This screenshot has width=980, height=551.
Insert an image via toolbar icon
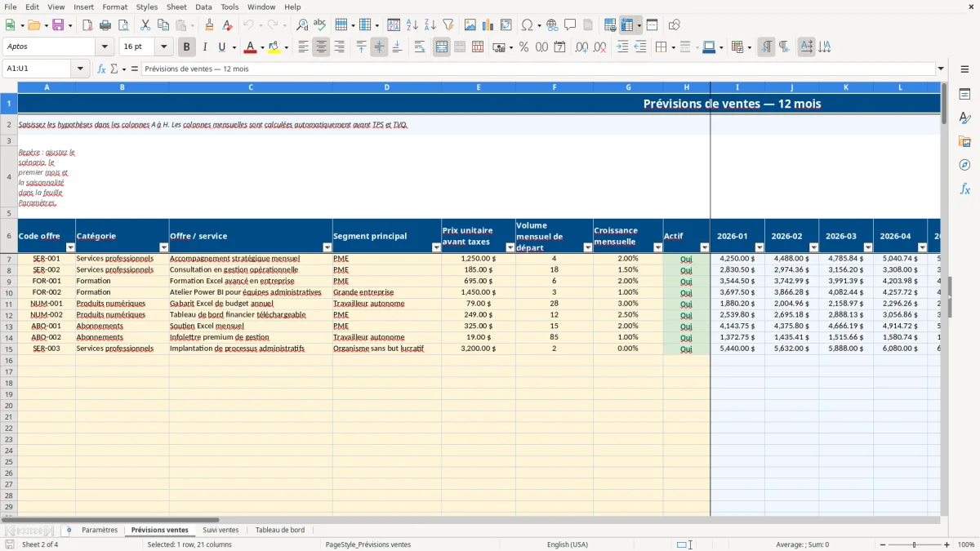[x=470, y=25]
